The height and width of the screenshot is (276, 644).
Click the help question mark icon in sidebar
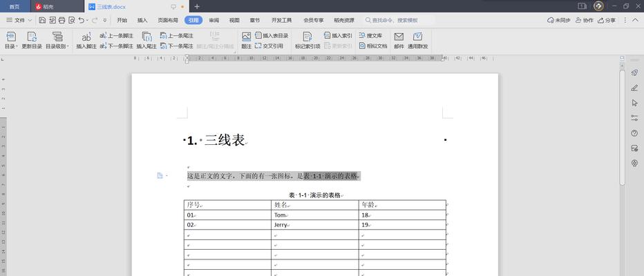[x=634, y=133]
